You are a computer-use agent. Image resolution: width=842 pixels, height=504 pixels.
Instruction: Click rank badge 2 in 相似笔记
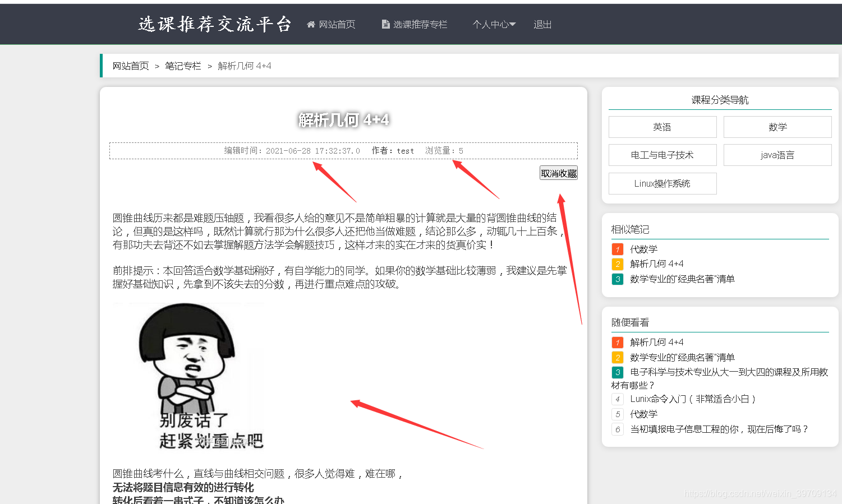pos(618,264)
